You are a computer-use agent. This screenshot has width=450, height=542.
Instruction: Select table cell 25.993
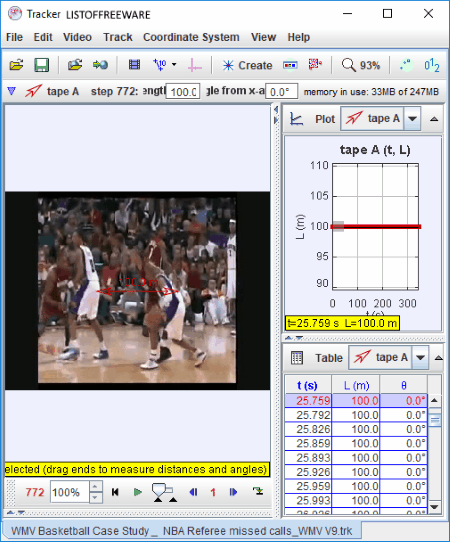click(x=308, y=501)
